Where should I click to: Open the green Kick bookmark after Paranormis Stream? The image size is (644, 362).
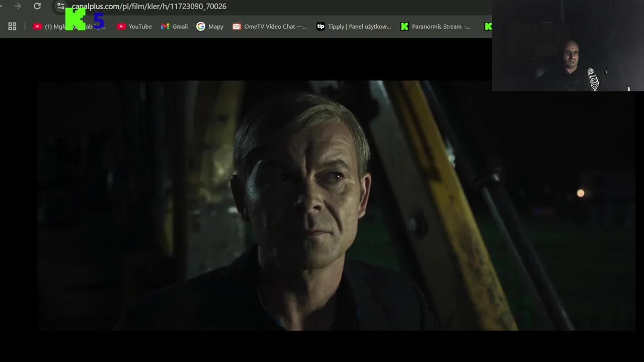coord(488,26)
